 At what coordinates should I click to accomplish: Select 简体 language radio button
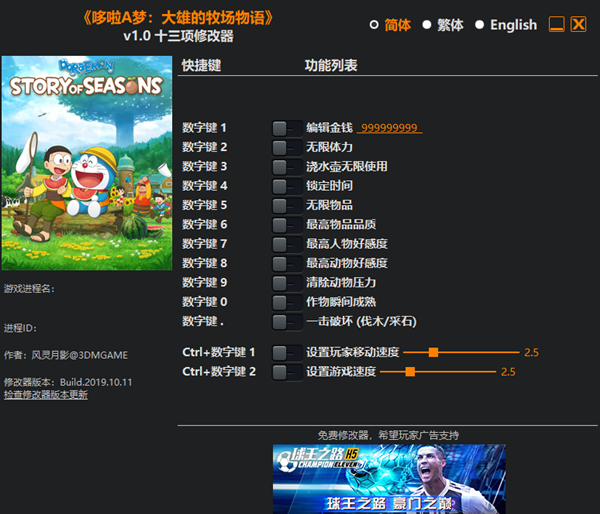(x=374, y=25)
